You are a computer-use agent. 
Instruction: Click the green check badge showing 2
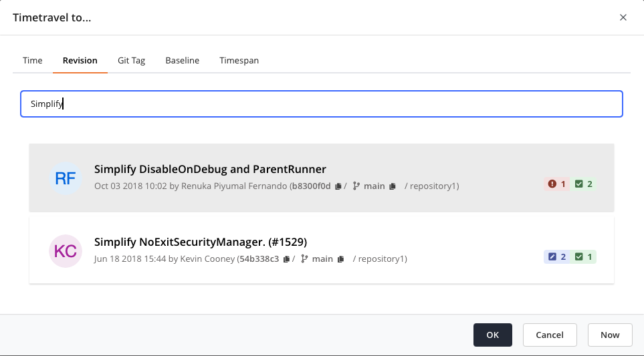[584, 184]
